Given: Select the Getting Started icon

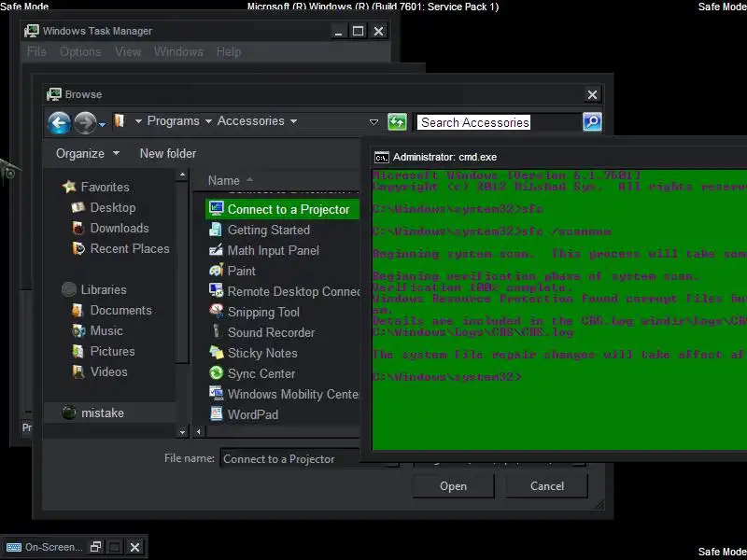Looking at the screenshot, I should click(216, 229).
